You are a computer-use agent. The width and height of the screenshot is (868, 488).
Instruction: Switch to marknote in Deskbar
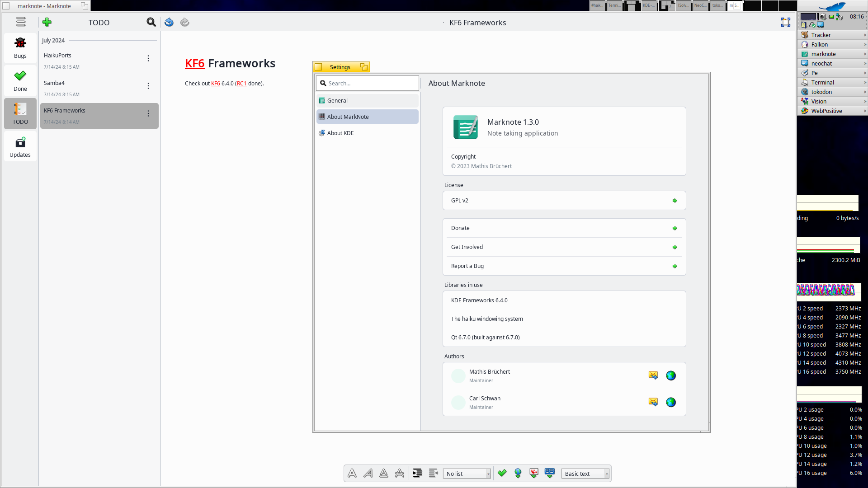click(833, 54)
